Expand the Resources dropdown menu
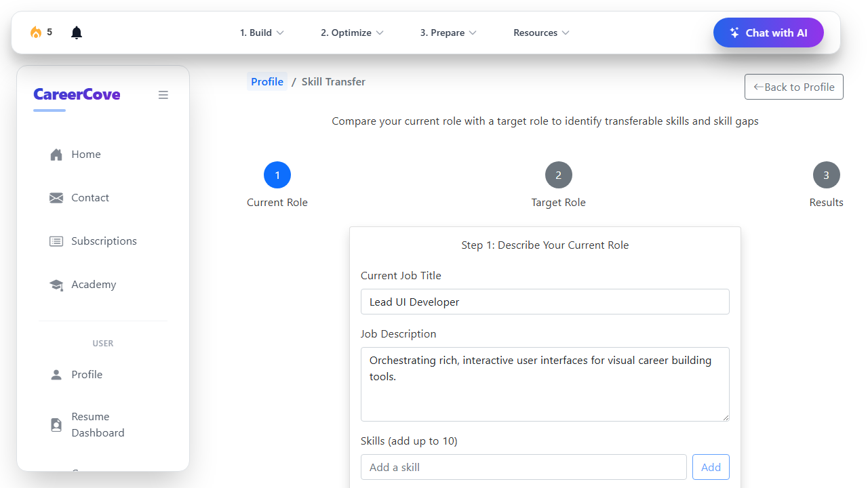868x488 pixels. point(541,33)
